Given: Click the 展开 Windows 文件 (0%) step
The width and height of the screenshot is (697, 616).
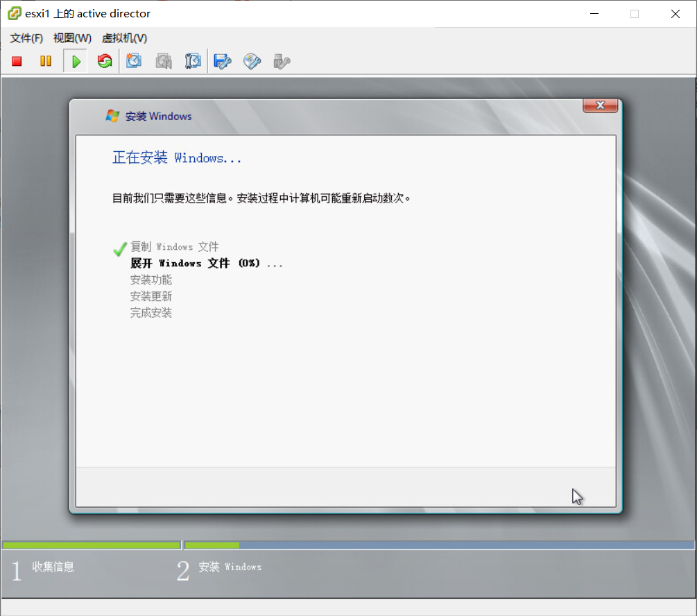Looking at the screenshot, I should tap(206, 263).
